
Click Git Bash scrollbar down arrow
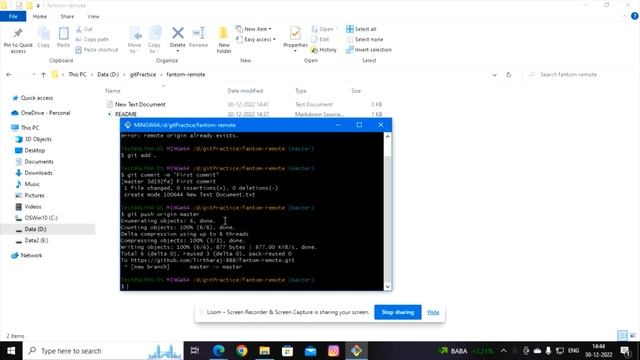tap(387, 287)
